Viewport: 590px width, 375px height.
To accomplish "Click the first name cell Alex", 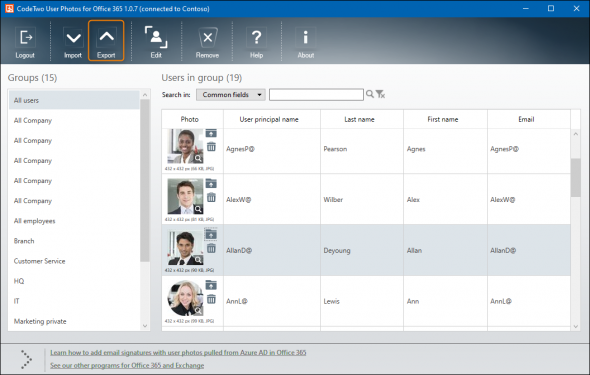I will (x=445, y=199).
